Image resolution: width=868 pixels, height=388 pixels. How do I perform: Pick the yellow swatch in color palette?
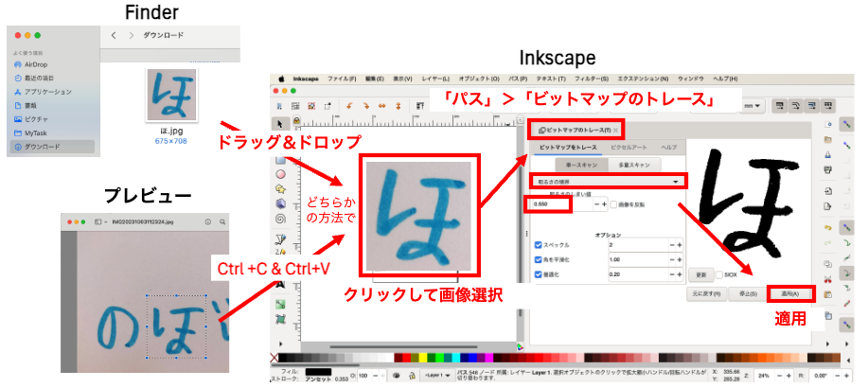tap(423, 358)
